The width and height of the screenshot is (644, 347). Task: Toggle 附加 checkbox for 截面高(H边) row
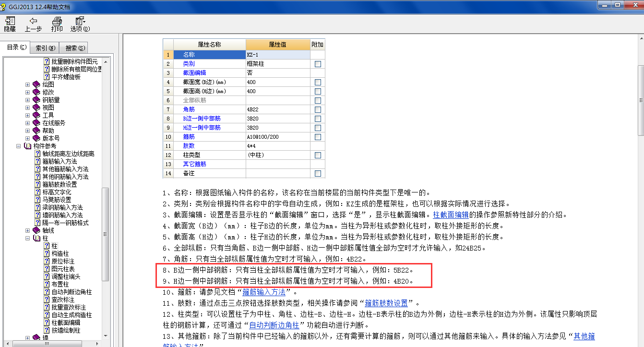318,91
